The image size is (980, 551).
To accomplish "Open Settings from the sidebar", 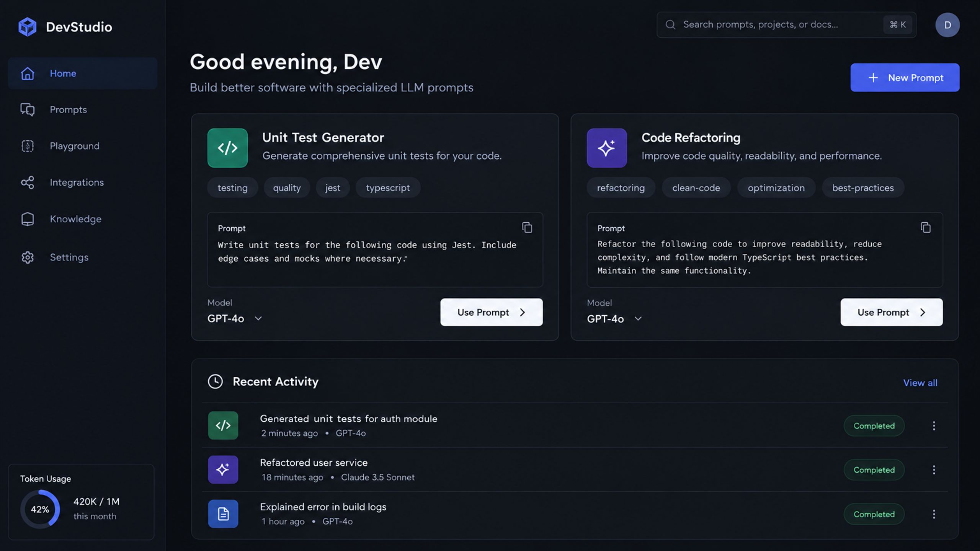I will pyautogui.click(x=83, y=257).
